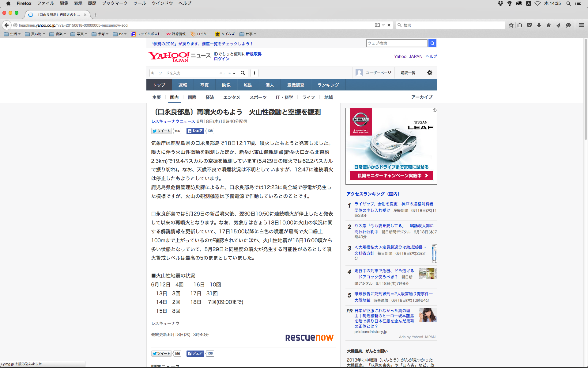Image resolution: width=588 pixels, height=368 pixels.
Task: Click the Firefox back arrow button
Action: coord(6,25)
